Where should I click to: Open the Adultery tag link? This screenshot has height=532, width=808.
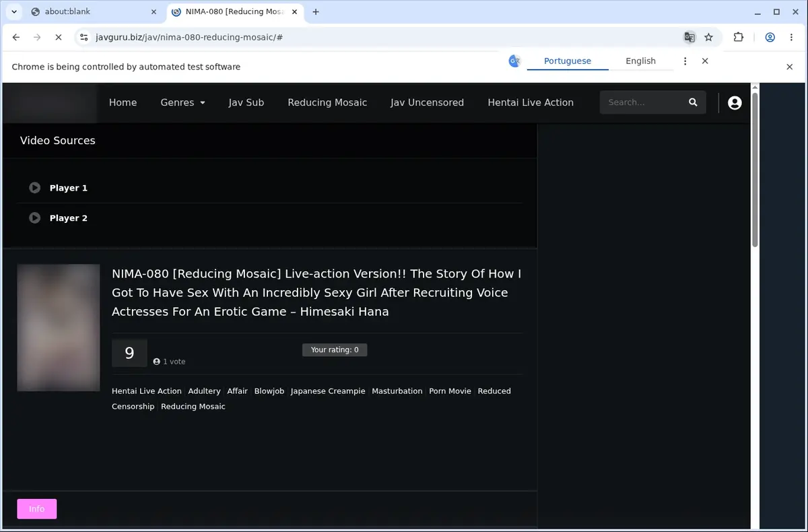pos(205,391)
